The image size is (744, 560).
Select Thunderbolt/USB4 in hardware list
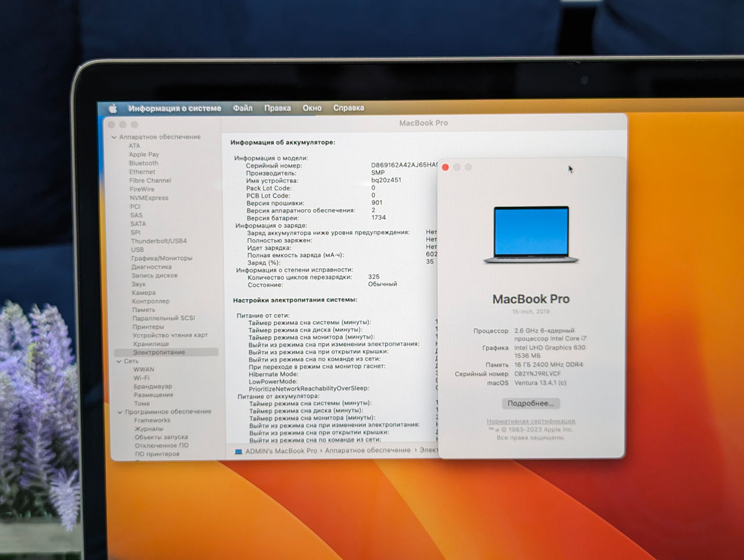[x=159, y=241]
